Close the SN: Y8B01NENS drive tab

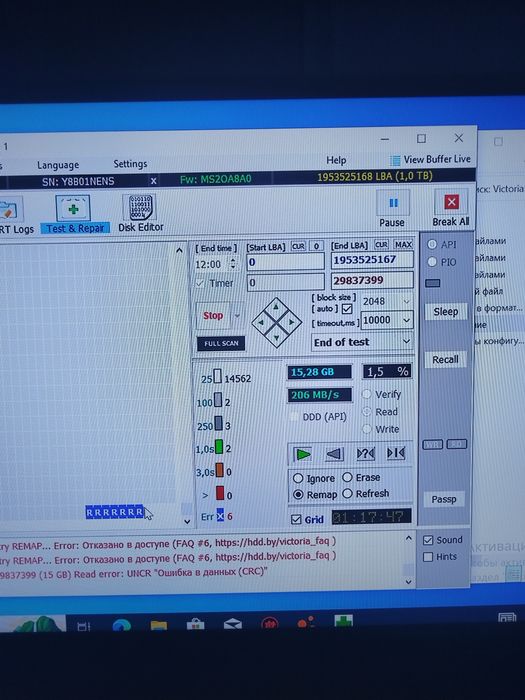tap(153, 181)
